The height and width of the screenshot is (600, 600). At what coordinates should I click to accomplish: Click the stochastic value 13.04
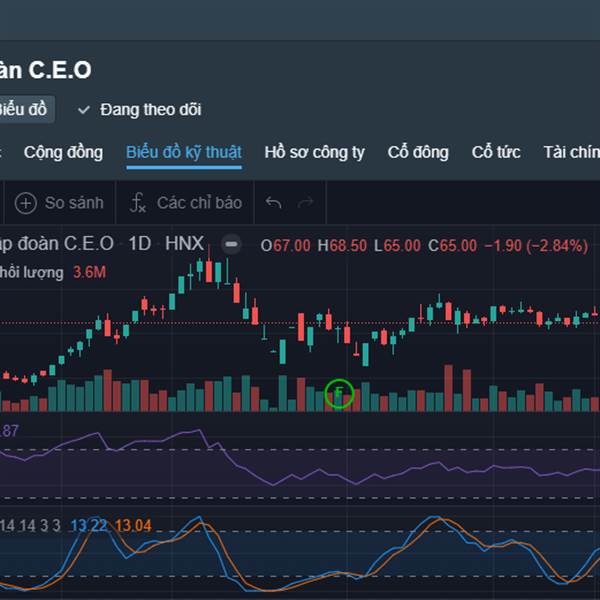pos(133,525)
